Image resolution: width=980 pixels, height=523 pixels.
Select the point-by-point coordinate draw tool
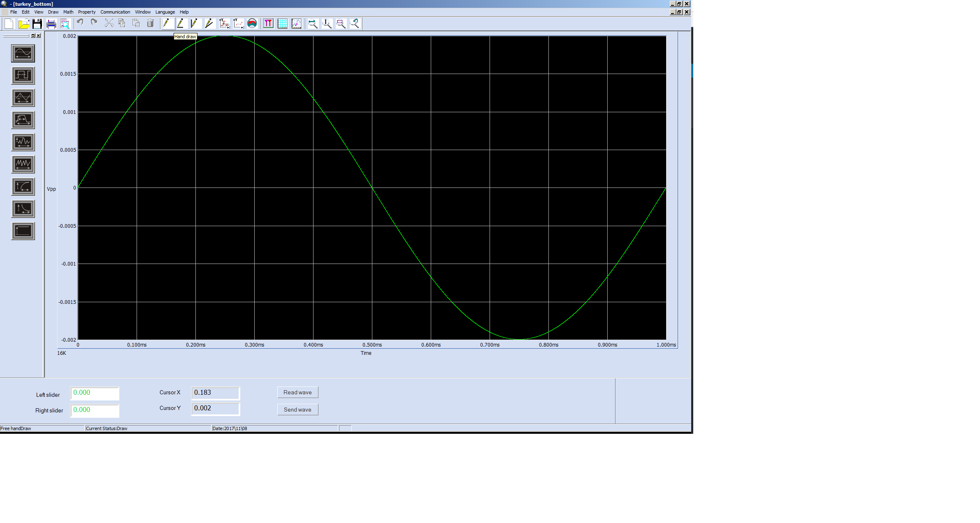coord(238,24)
